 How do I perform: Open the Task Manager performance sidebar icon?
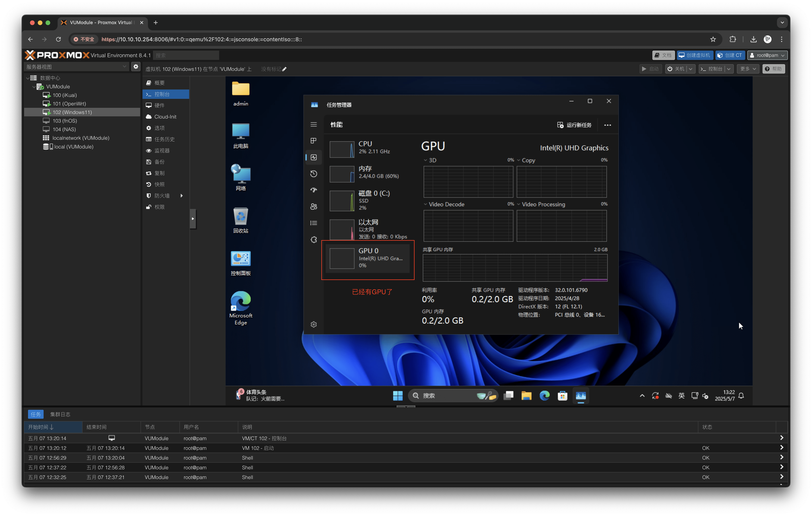click(314, 157)
